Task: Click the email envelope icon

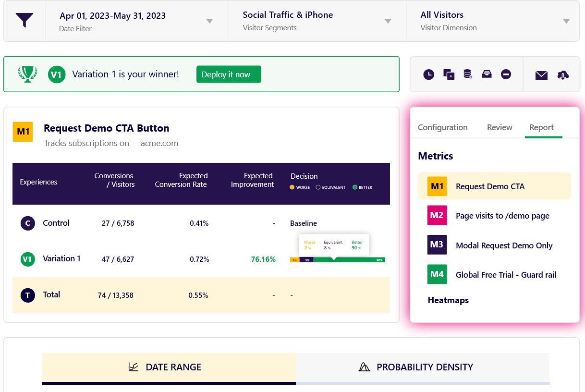Action: tap(541, 75)
